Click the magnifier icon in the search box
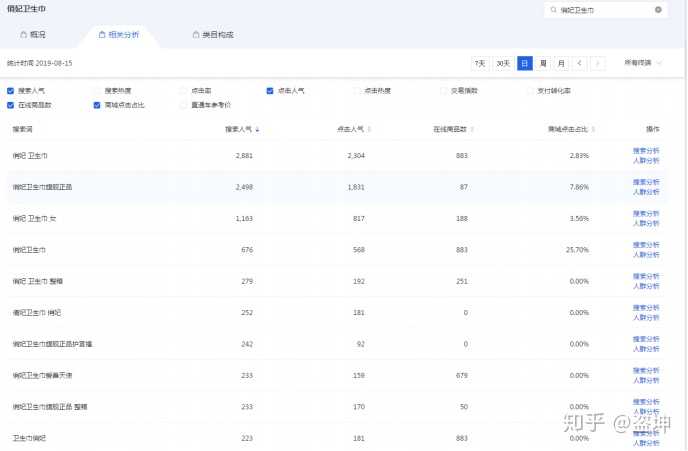688x451 pixels. 553,10
